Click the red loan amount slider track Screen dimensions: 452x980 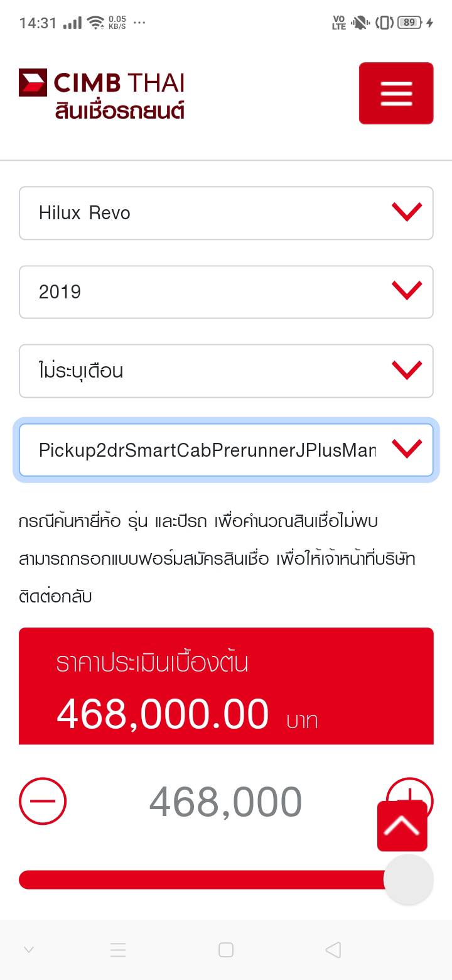tap(201, 879)
